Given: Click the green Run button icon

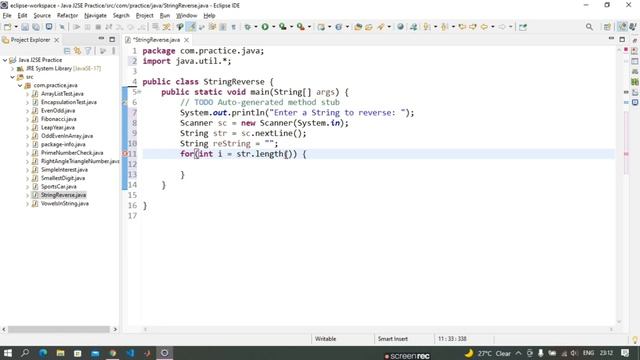Looking at the screenshot, I should tap(265, 27).
